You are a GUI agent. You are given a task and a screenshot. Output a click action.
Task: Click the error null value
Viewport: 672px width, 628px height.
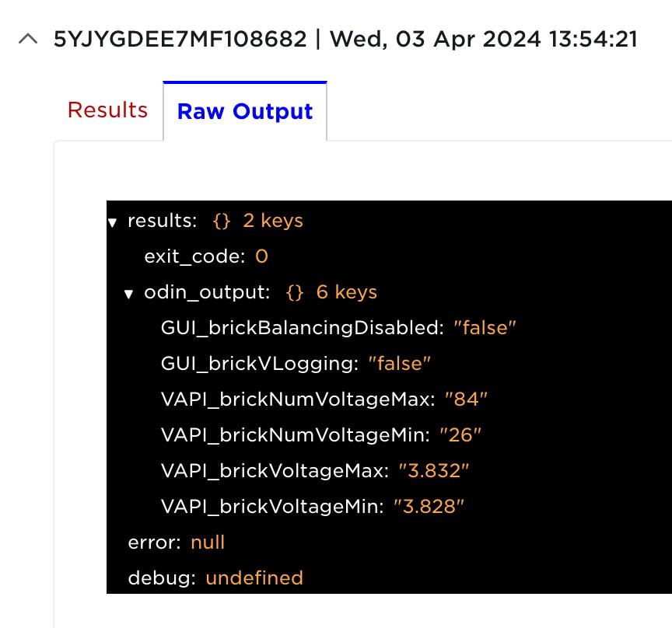click(208, 543)
